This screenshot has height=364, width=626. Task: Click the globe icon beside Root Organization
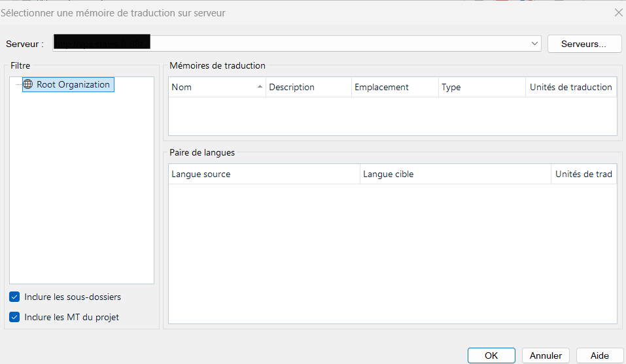pos(28,84)
